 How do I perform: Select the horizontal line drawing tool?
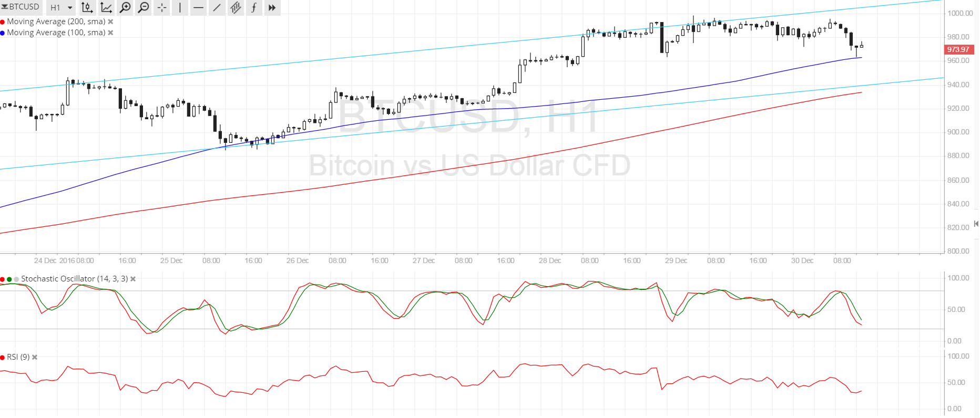(198, 7)
